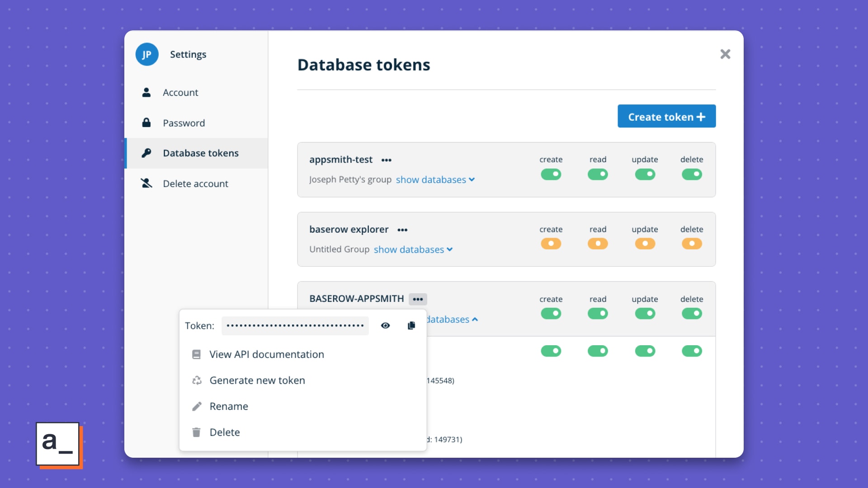Reveal token with the eye icon
This screenshot has width=868, height=488.
(385, 325)
